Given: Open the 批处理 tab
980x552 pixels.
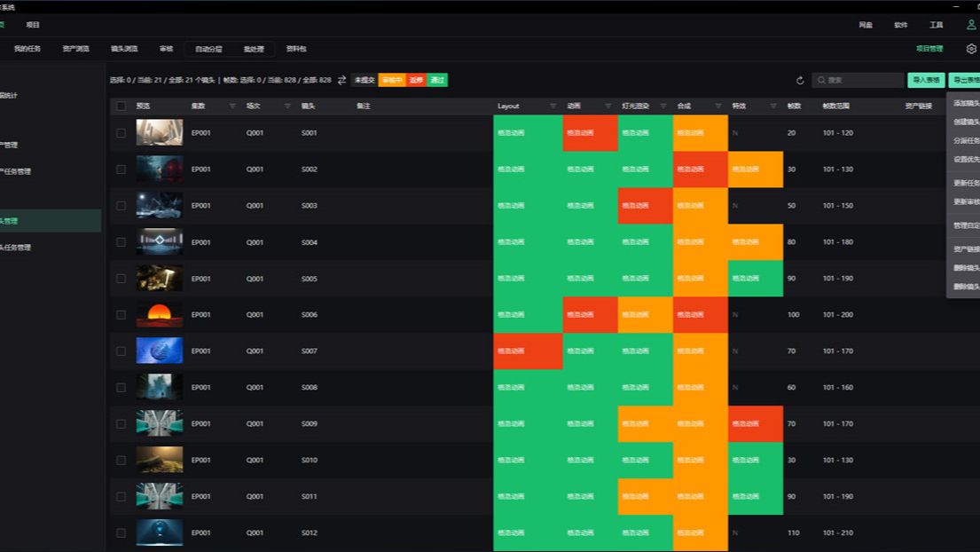Looking at the screenshot, I should pos(254,49).
